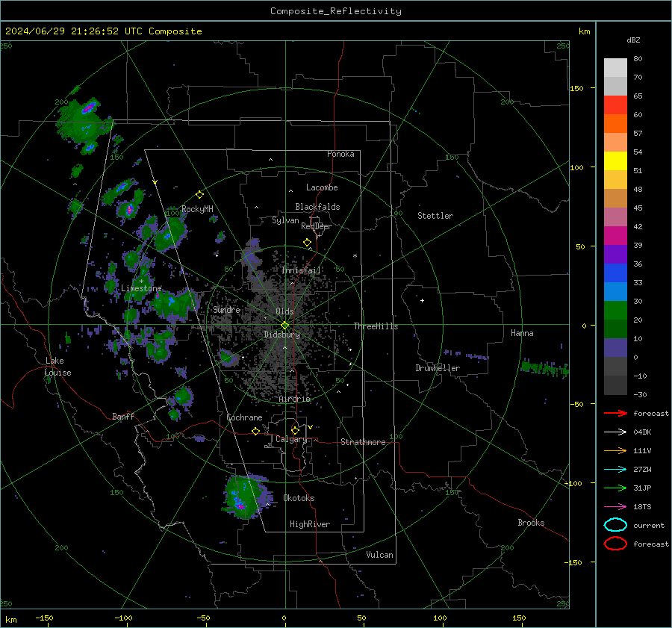The image size is (672, 628).
Task: Click the 150 tick on right axis
Action: point(576,88)
